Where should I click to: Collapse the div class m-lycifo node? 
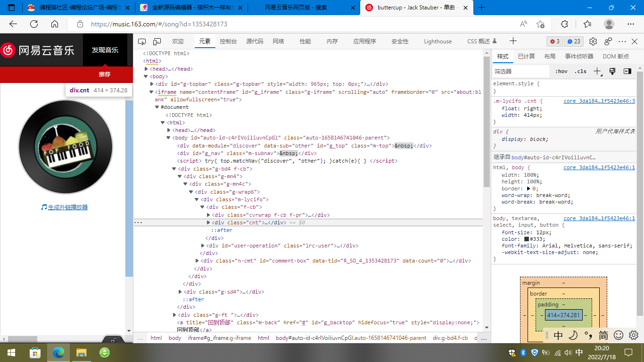point(197,200)
